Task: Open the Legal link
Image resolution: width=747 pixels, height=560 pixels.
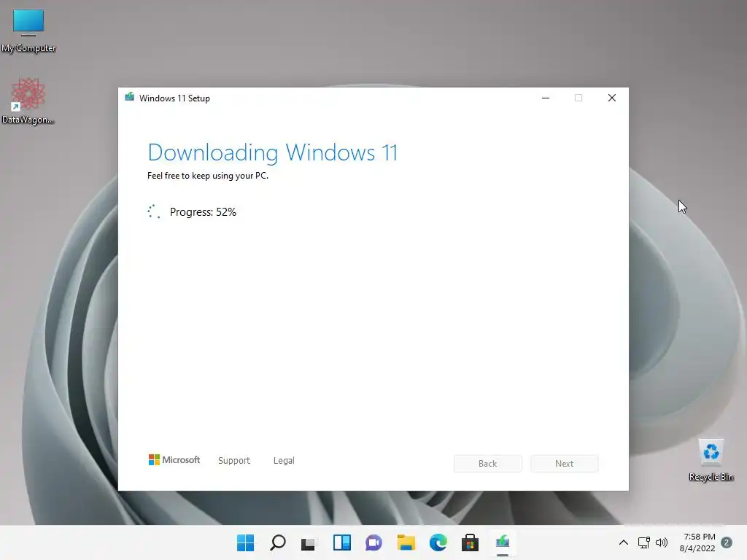Action: tap(284, 461)
